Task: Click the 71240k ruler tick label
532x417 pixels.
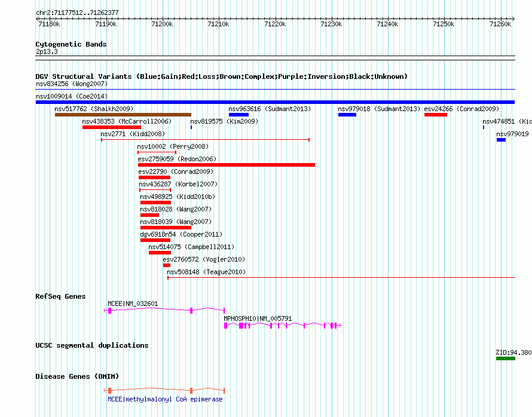Action: 387,24
